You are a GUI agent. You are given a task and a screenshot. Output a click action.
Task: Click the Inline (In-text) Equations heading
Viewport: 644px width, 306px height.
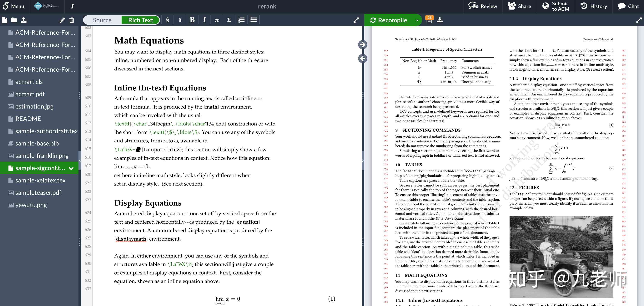point(160,88)
